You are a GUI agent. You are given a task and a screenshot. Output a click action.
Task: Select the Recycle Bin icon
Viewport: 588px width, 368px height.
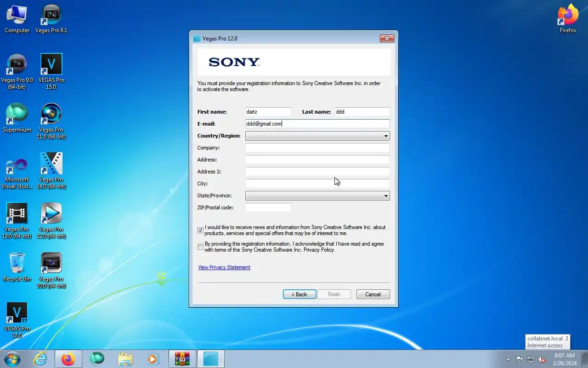pos(17,267)
